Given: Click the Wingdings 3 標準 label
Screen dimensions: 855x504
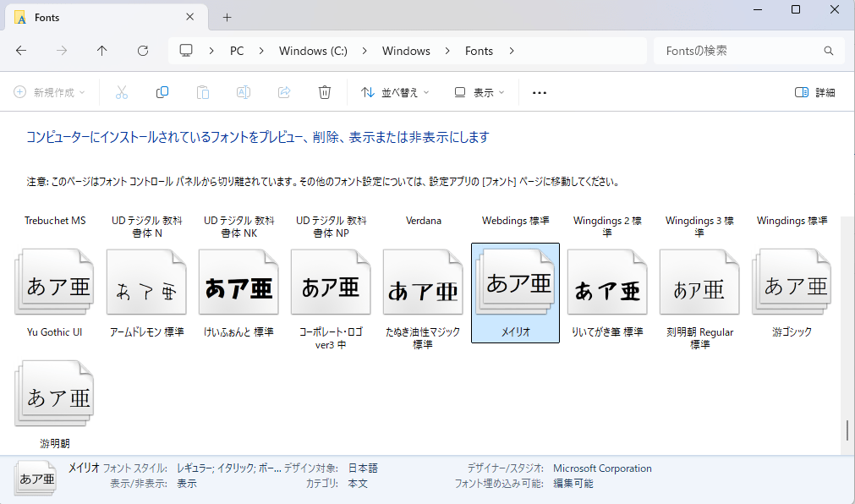Looking at the screenshot, I should pos(699,227).
